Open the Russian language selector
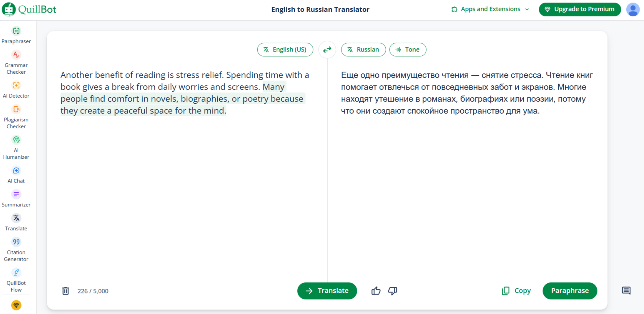The width and height of the screenshot is (644, 314). coord(363,49)
